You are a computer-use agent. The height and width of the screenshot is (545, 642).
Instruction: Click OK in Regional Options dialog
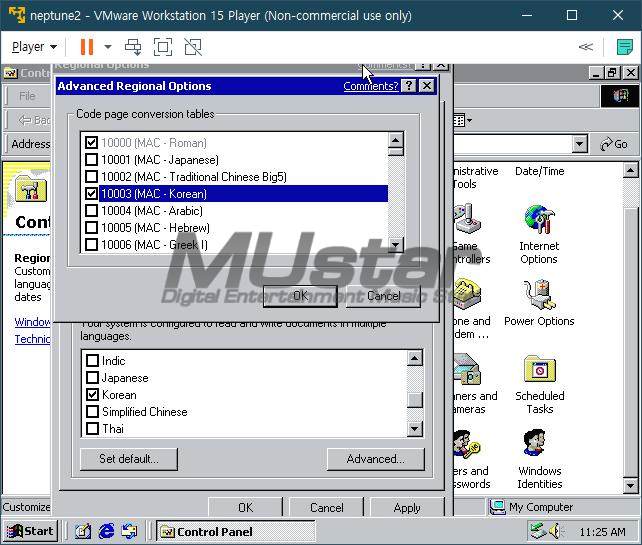tap(245, 508)
